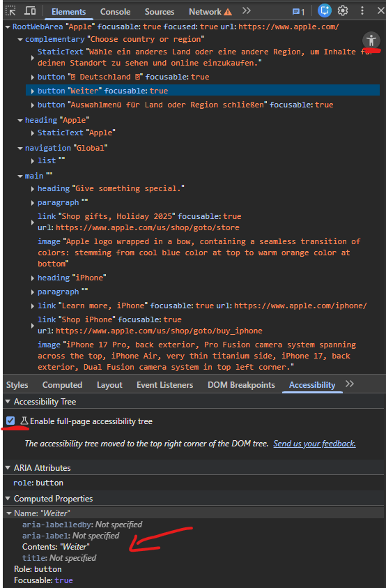The height and width of the screenshot is (588, 386).
Task: Click the buy_iphone url value
Action: tap(159, 331)
